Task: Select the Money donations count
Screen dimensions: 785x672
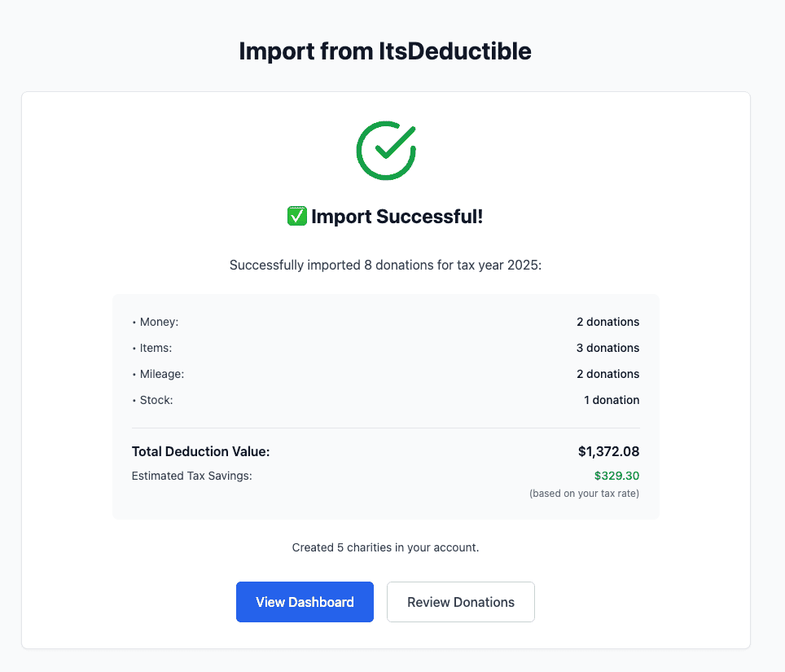Action: 607,322
